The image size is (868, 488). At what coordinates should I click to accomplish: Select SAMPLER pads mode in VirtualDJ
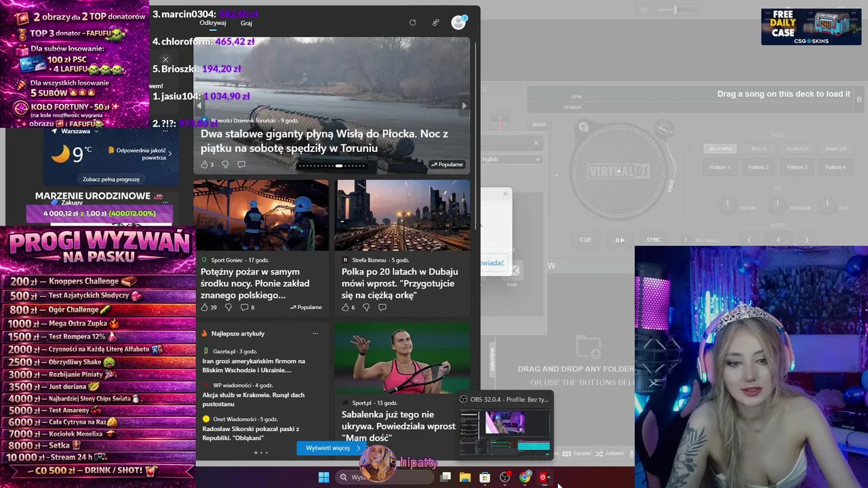835,149
